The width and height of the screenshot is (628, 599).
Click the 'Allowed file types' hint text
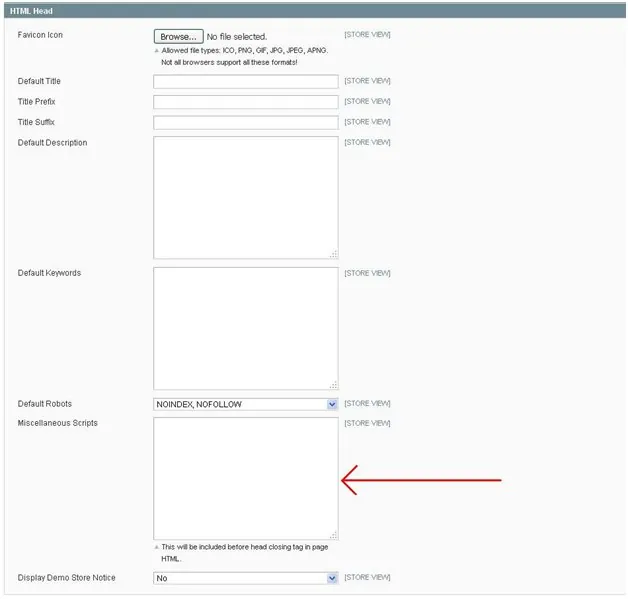244,50
